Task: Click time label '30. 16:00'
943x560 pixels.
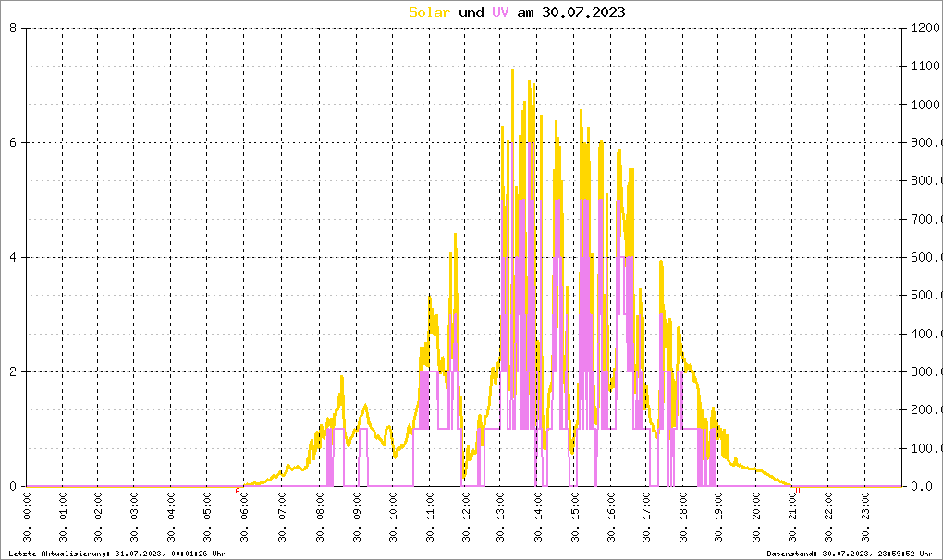Action: tap(611, 517)
